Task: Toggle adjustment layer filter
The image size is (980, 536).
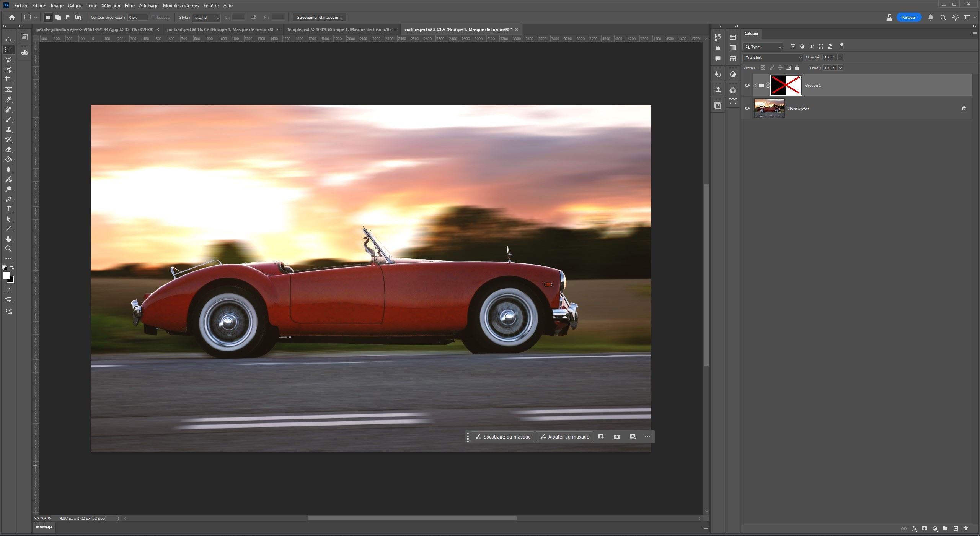Action: coord(802,47)
